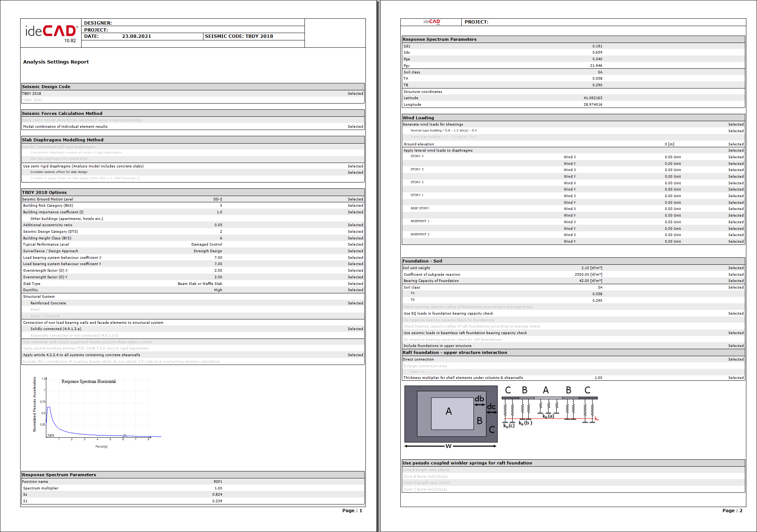Click the TBDY 2018 Options section header

[44, 192]
